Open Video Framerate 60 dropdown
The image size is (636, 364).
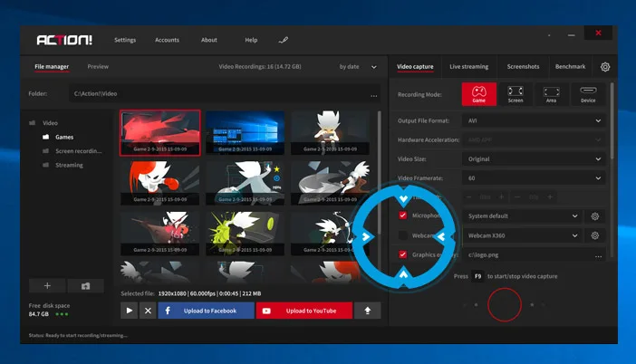point(534,178)
